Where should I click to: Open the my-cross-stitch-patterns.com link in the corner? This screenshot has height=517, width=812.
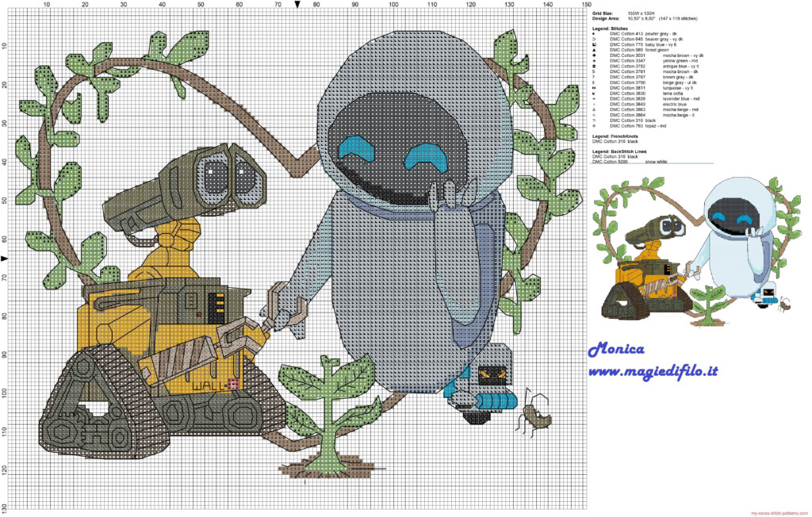(779, 513)
